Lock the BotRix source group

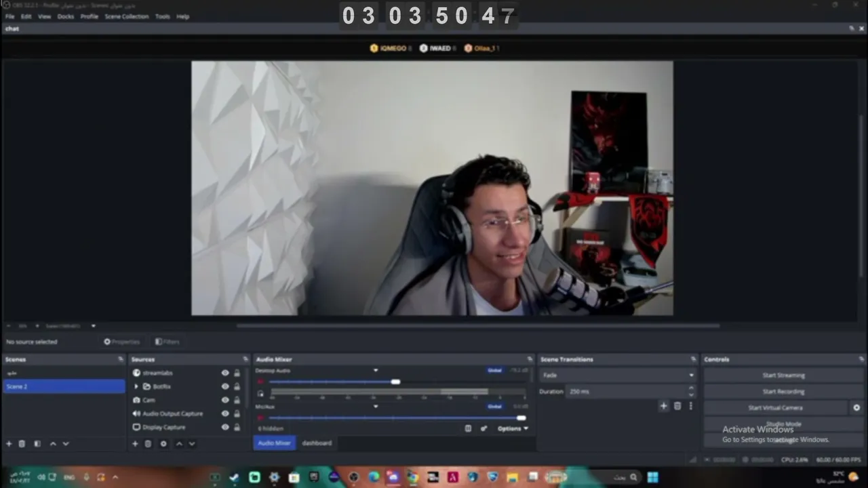(237, 386)
